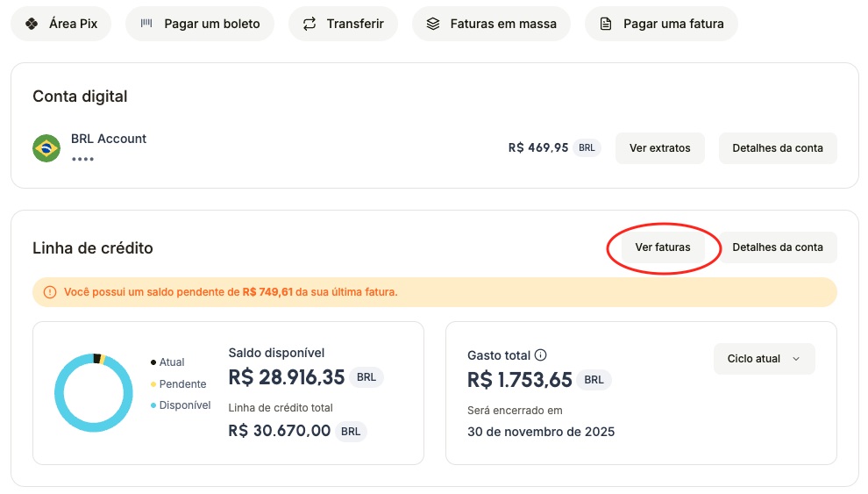
Task: Open Detalhes da conta for Conta digital
Action: [x=778, y=148]
